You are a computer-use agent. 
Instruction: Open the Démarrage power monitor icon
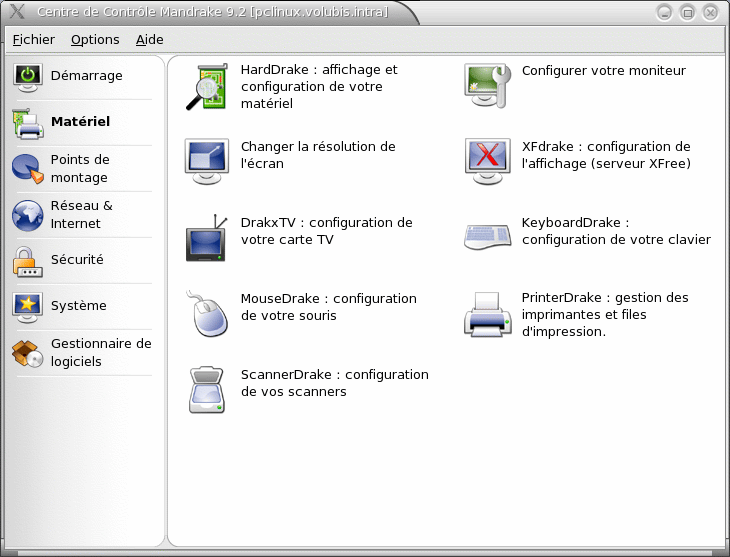click(28, 77)
